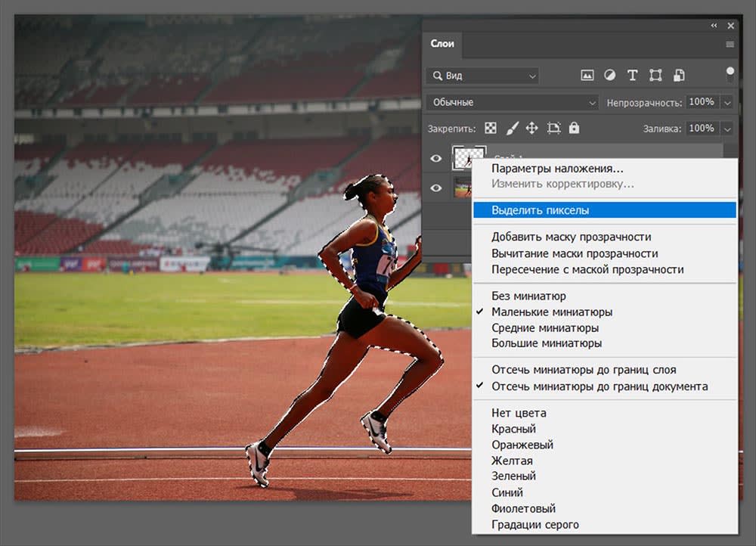Image resolution: width=756 pixels, height=546 pixels.
Task: Lock artboard nesting icon
Action: pyautogui.click(x=553, y=128)
